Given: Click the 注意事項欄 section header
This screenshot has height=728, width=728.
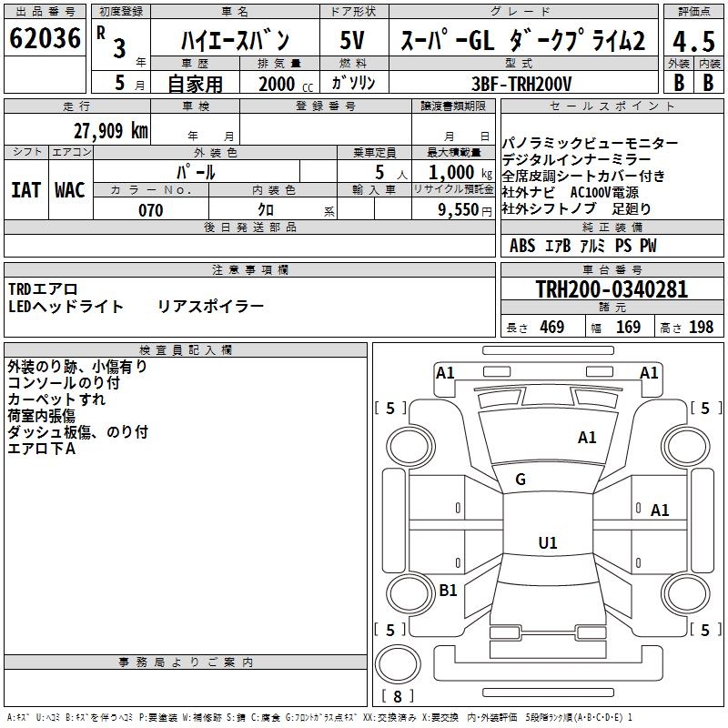Looking at the screenshot, I should (x=249, y=269).
